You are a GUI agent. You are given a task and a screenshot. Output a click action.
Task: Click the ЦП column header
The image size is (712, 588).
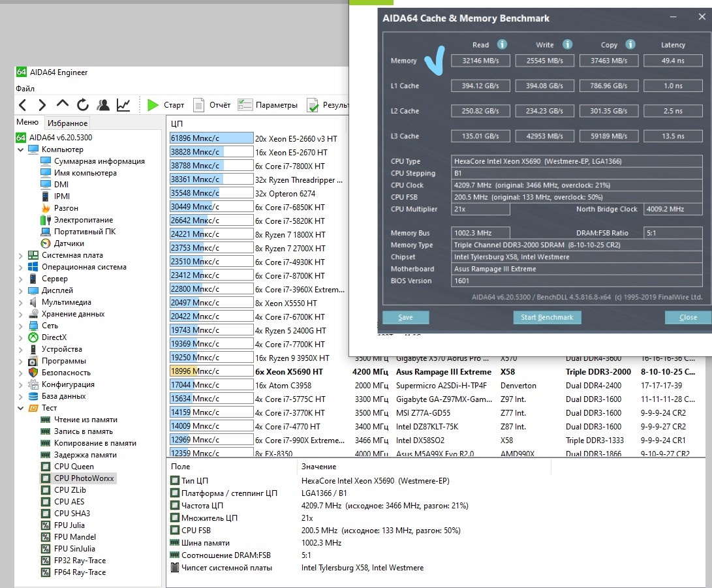click(177, 123)
